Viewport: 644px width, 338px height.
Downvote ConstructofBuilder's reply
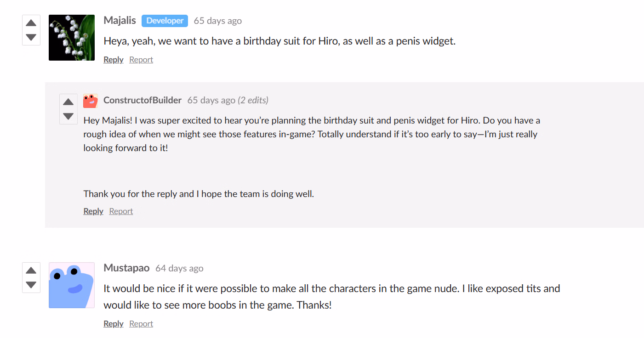(68, 116)
